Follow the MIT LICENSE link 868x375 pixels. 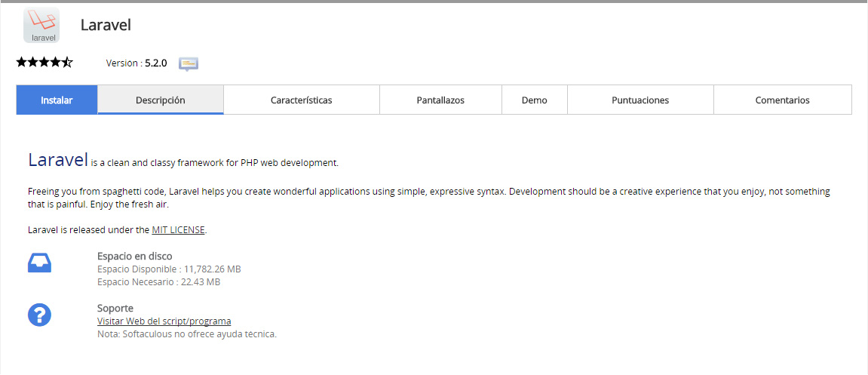[x=178, y=230]
